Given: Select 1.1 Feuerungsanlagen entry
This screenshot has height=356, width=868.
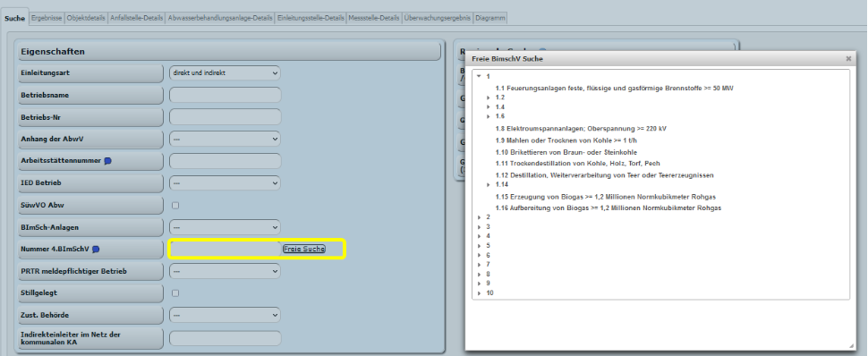Looking at the screenshot, I should tap(614, 88).
